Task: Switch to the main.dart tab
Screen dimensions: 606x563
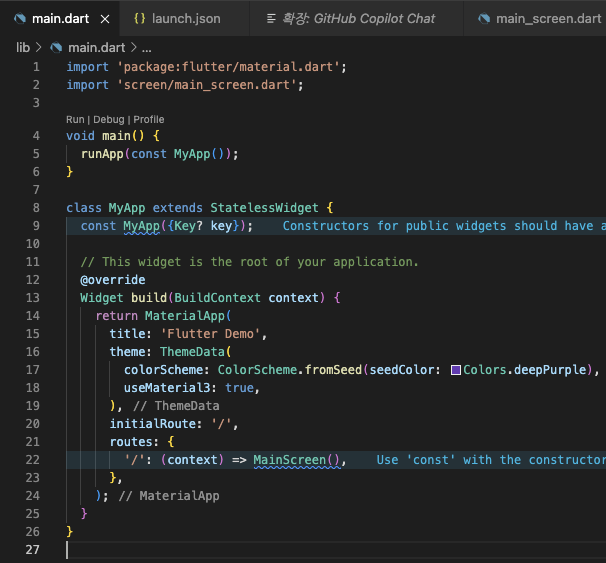Action: [x=60, y=19]
